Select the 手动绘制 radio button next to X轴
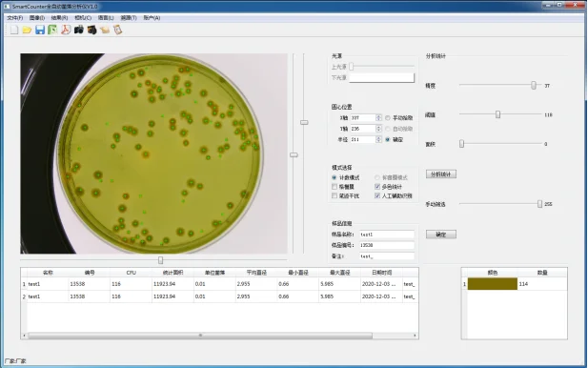The height and width of the screenshot is (368, 588). click(388, 118)
